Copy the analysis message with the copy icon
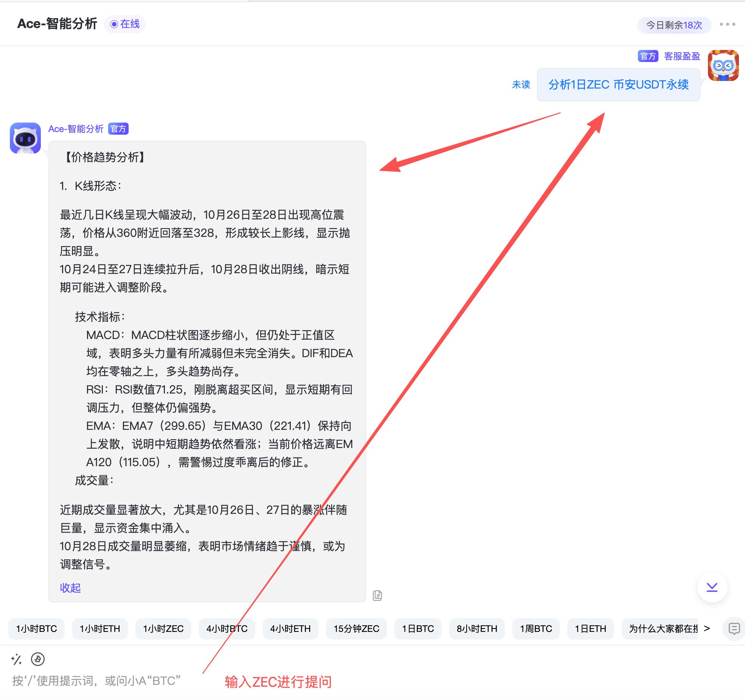This screenshot has height=700, width=745. (378, 596)
